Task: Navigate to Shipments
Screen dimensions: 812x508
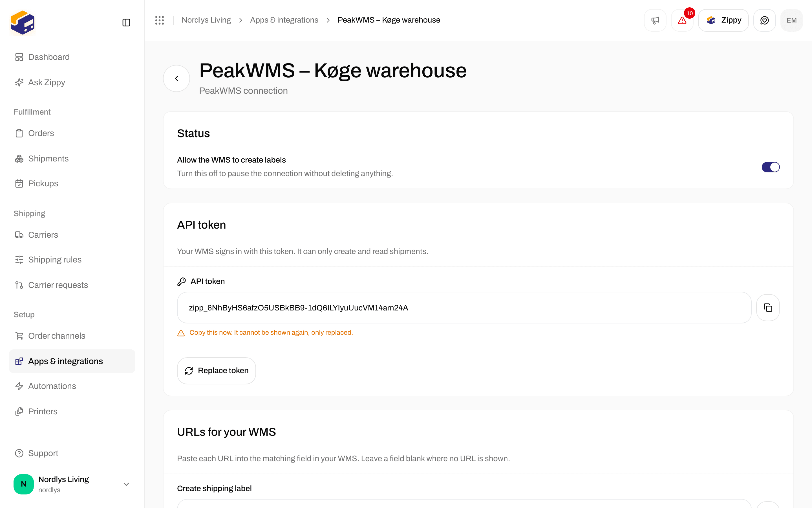Action: pos(72,159)
